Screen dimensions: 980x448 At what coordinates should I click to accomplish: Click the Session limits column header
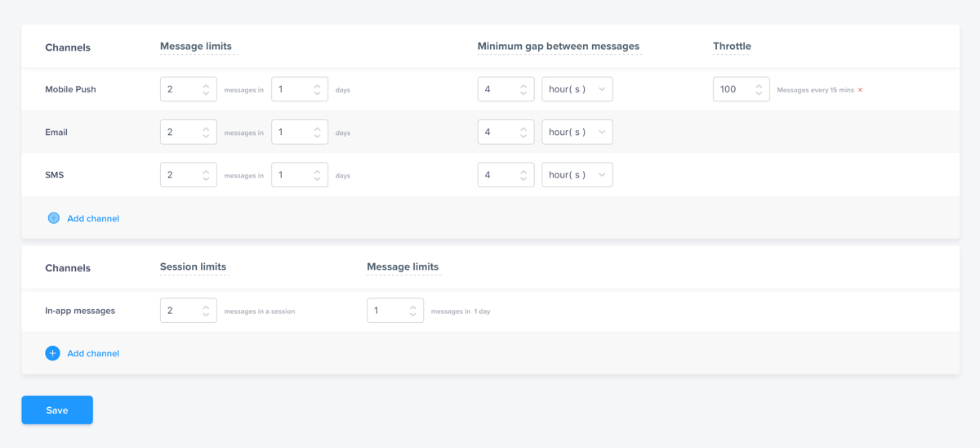(193, 267)
